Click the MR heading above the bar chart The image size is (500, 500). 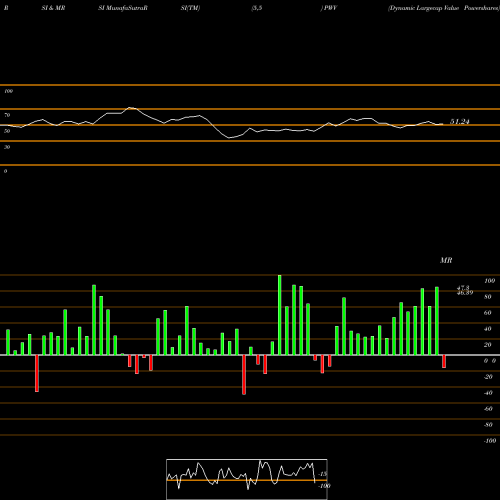click(x=446, y=260)
